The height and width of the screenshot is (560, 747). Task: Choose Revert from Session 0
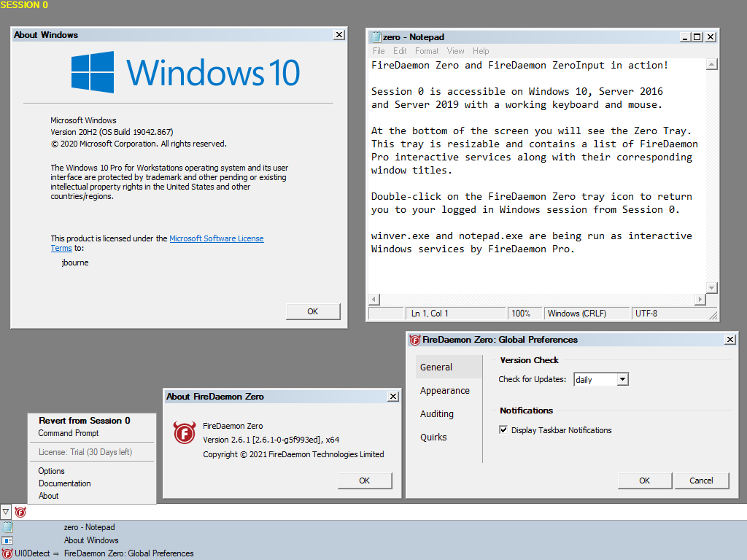click(x=85, y=421)
